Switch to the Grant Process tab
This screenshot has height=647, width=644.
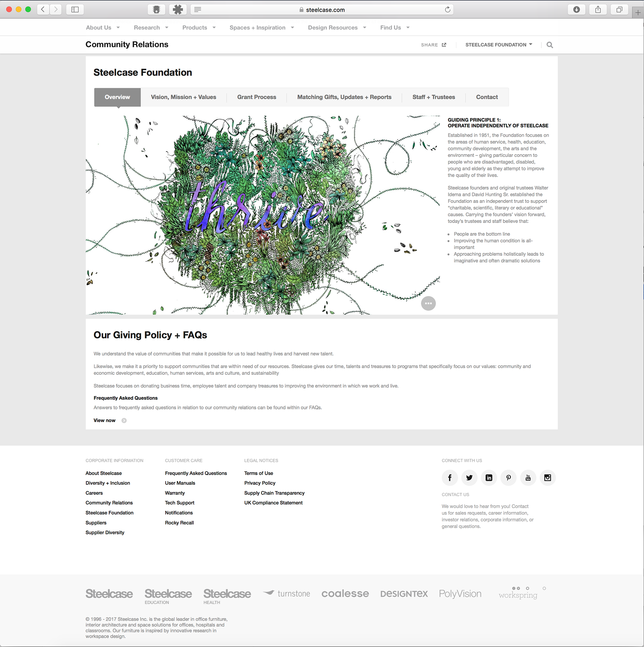click(257, 97)
